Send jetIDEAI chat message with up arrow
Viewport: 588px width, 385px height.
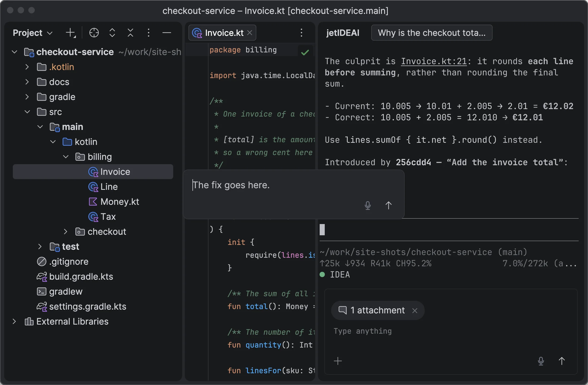562,361
